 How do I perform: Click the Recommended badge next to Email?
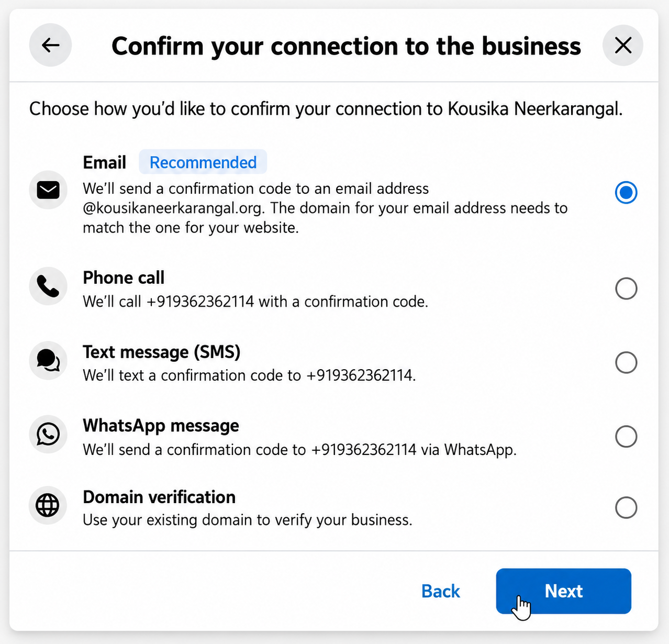click(203, 162)
